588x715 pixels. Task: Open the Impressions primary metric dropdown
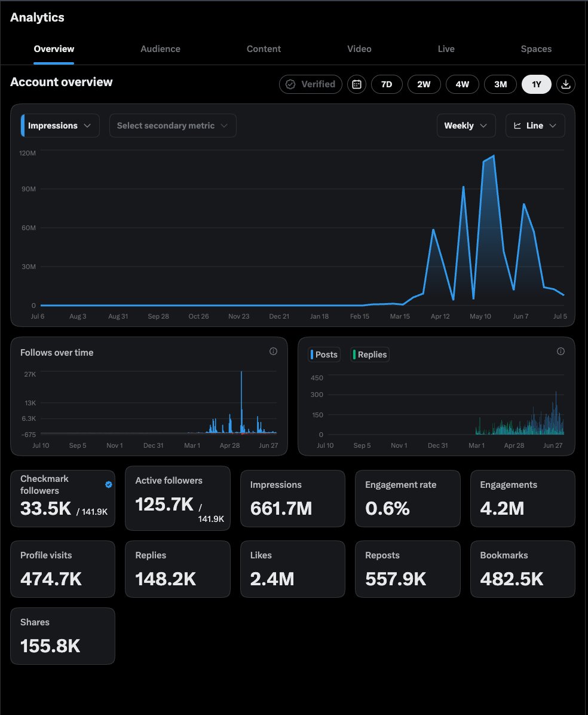(60, 126)
